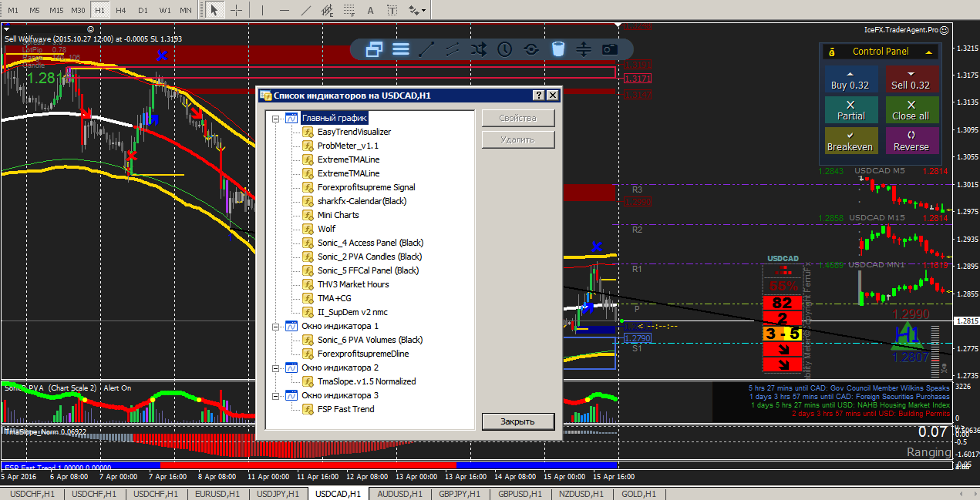
Task: Click the trash bin icon in floating toolbar
Action: [x=557, y=49]
